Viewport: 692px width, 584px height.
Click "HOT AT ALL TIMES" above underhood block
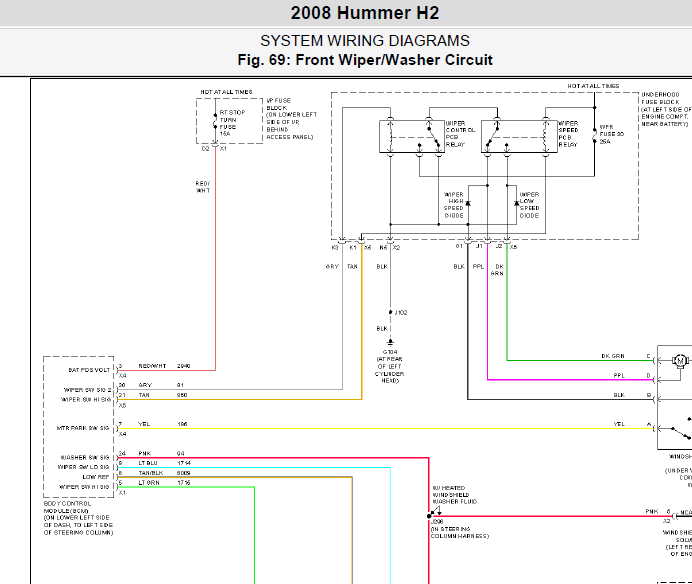click(593, 86)
